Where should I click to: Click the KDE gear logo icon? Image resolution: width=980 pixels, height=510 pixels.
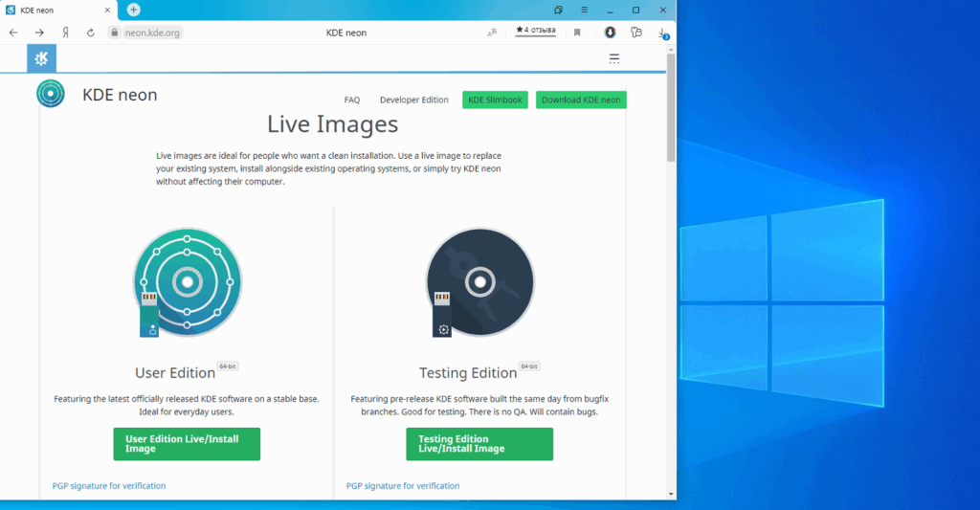[x=41, y=58]
